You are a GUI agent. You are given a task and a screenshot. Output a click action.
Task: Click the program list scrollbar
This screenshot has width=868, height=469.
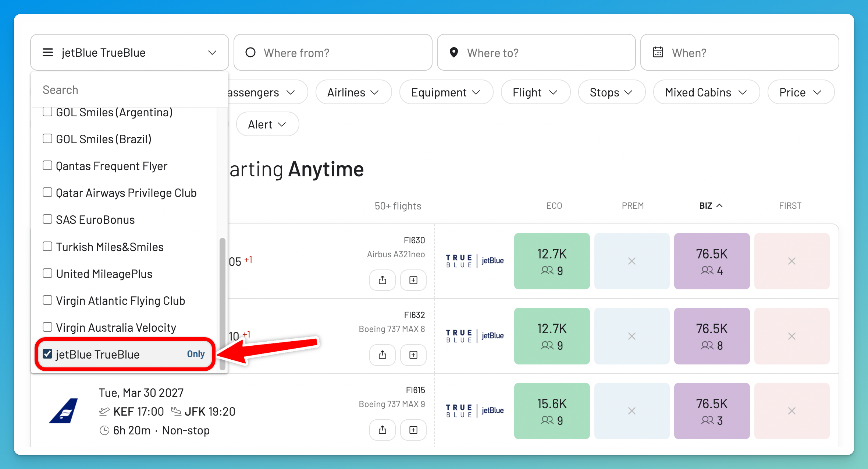pos(222,304)
